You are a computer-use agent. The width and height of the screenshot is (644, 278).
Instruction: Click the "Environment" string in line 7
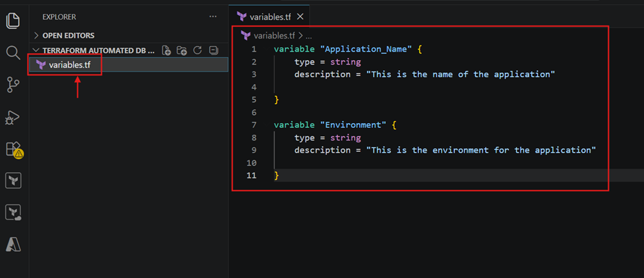pyautogui.click(x=353, y=125)
